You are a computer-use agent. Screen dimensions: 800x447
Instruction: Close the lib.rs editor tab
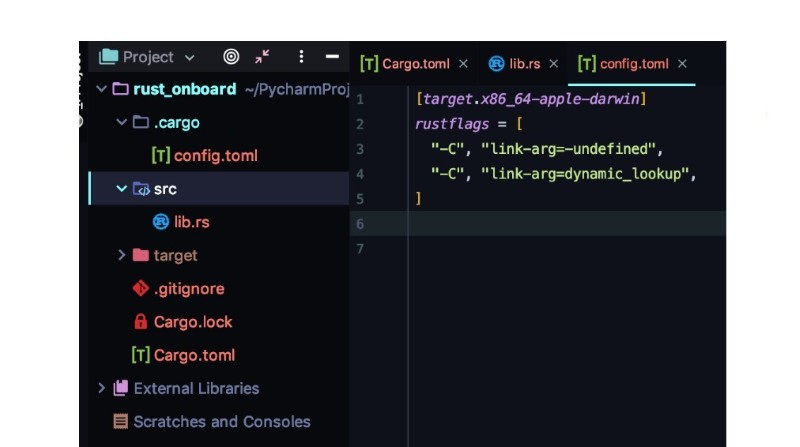[554, 64]
